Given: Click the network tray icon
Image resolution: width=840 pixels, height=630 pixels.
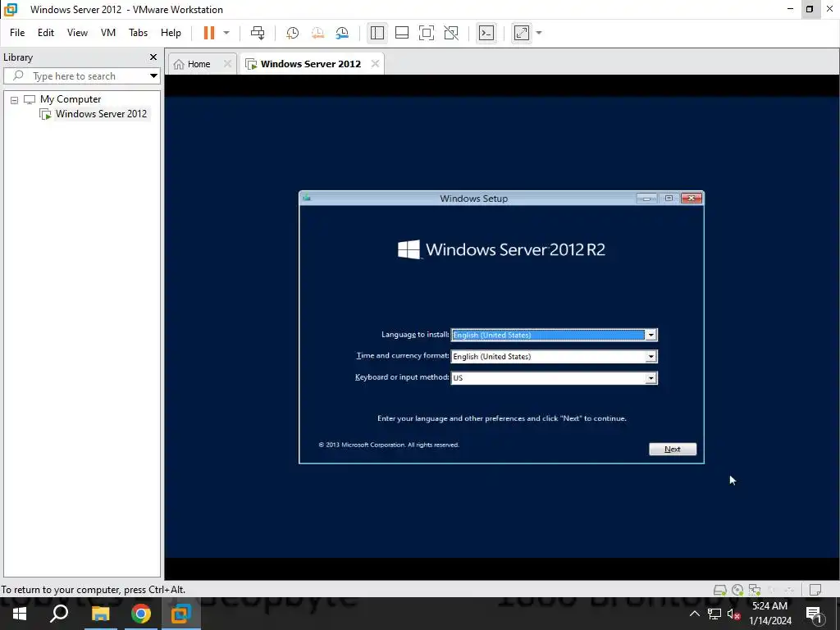Looking at the screenshot, I should coord(714,614).
